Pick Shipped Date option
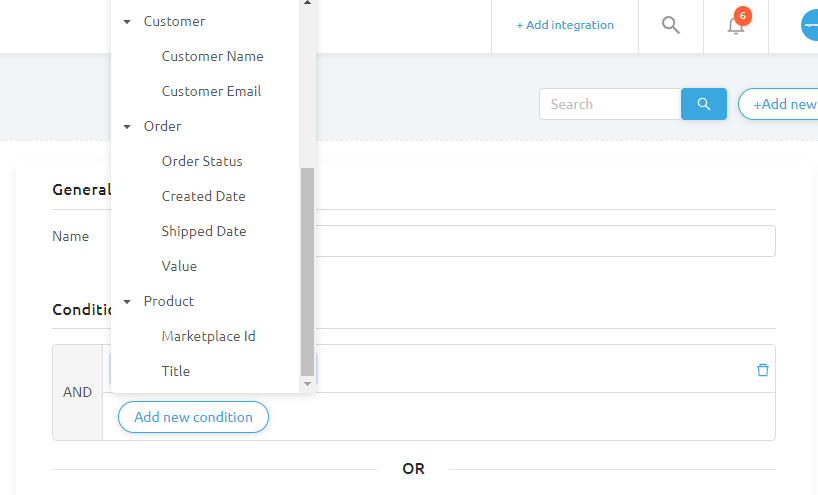 pos(204,231)
